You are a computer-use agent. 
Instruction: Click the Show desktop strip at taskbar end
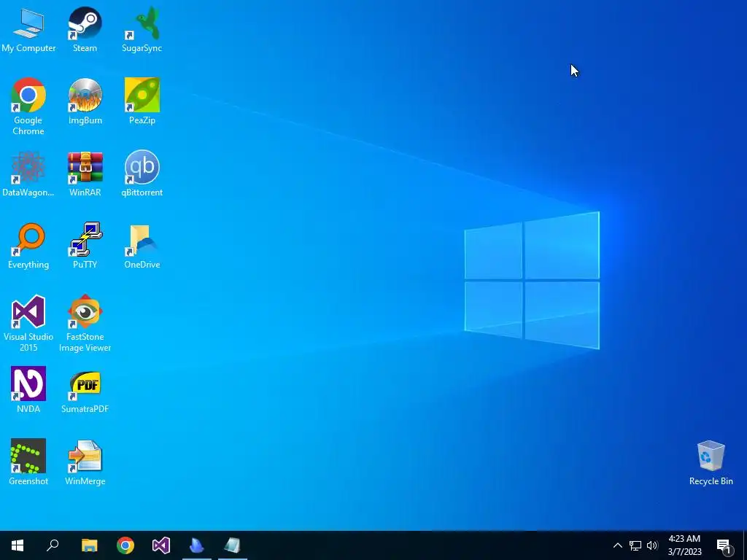coord(744,545)
